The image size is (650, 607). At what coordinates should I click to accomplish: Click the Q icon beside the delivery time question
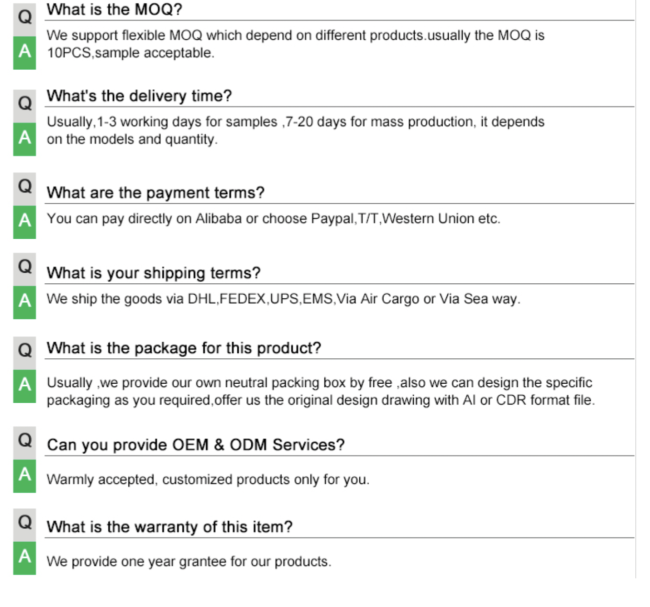click(24, 106)
